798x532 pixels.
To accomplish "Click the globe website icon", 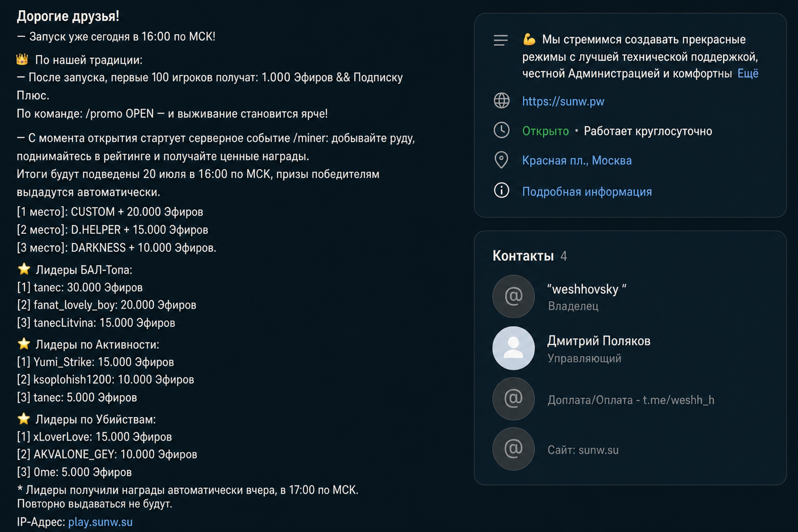I will (501, 100).
